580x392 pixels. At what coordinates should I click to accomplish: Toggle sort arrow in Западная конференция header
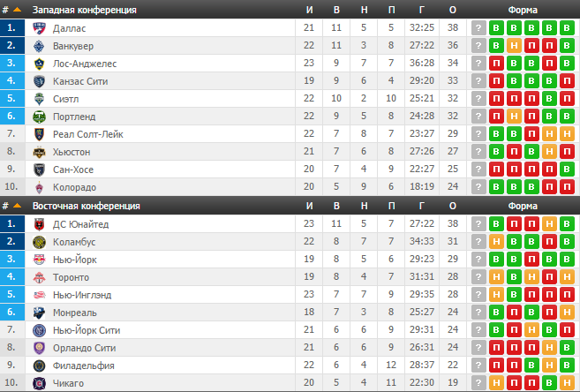pyautogui.click(x=17, y=10)
